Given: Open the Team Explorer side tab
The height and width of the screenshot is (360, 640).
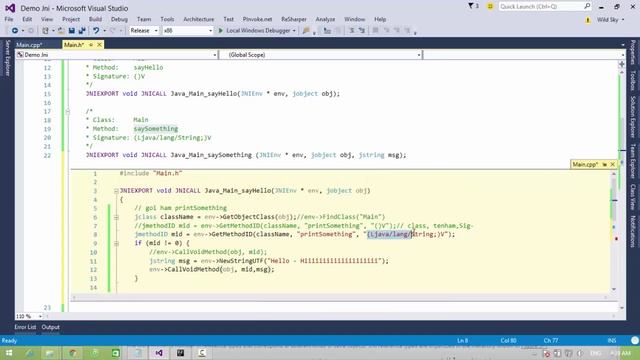Looking at the screenshot, I should click(633, 161).
